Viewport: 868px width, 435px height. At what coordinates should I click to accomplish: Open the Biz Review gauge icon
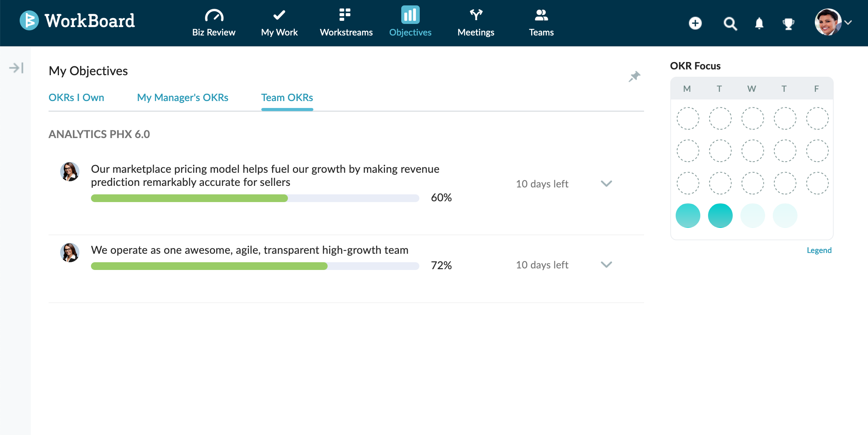click(214, 15)
